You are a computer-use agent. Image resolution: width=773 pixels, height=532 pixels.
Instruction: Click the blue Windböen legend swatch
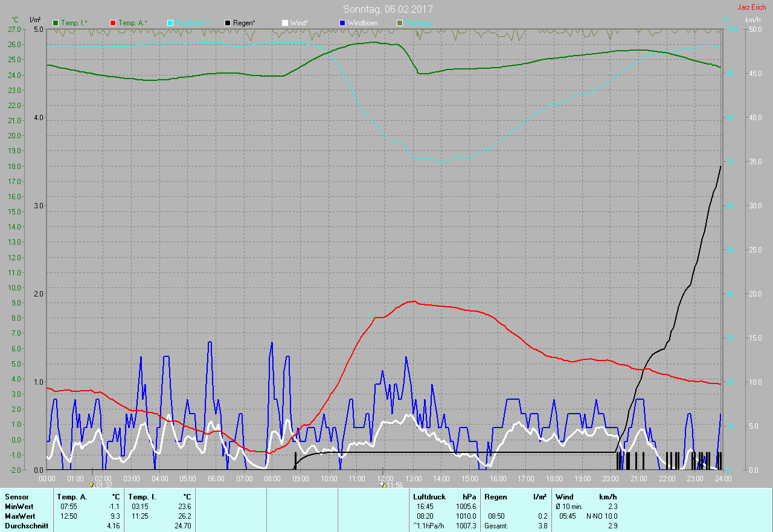[342, 23]
